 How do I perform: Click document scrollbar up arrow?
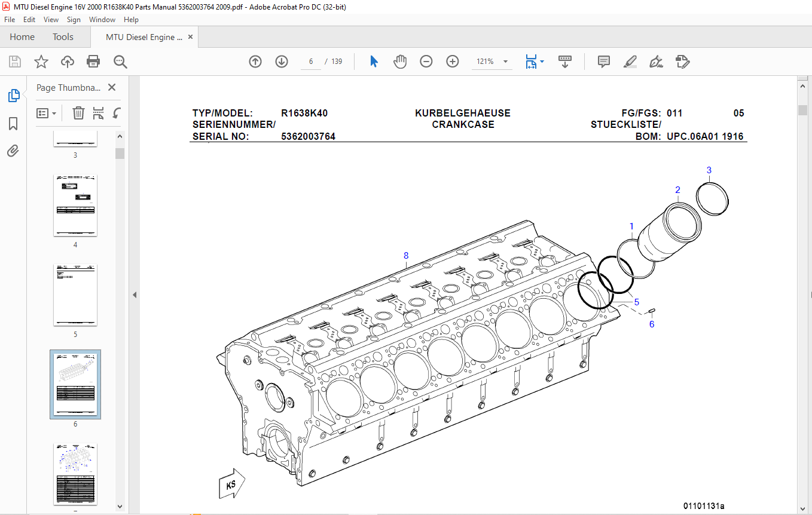tap(802, 87)
